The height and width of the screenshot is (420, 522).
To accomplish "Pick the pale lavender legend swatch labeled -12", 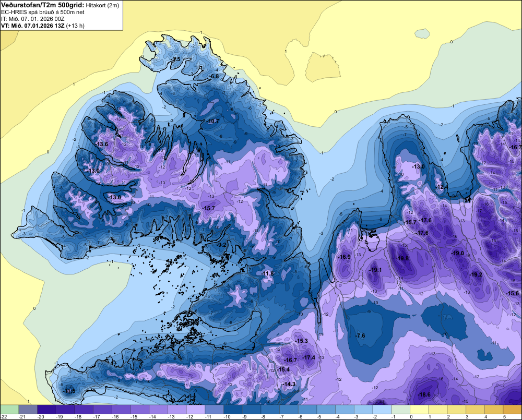I will tap(196, 410).
